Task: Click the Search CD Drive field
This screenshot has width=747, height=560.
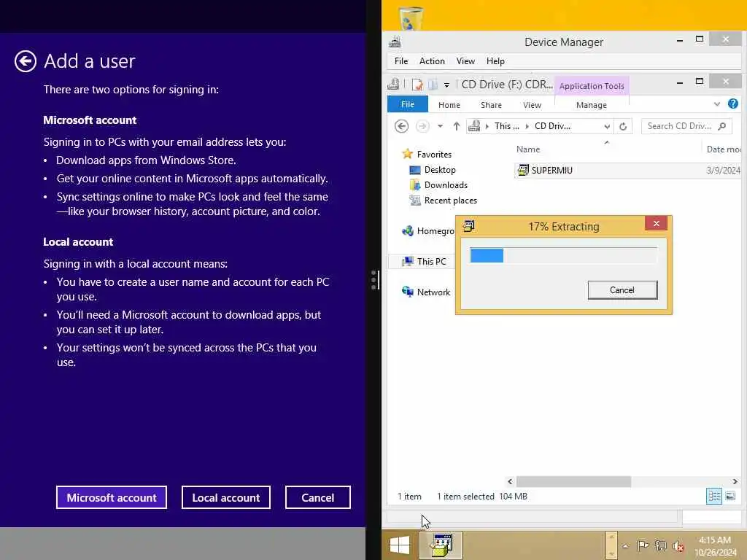Action: (686, 126)
